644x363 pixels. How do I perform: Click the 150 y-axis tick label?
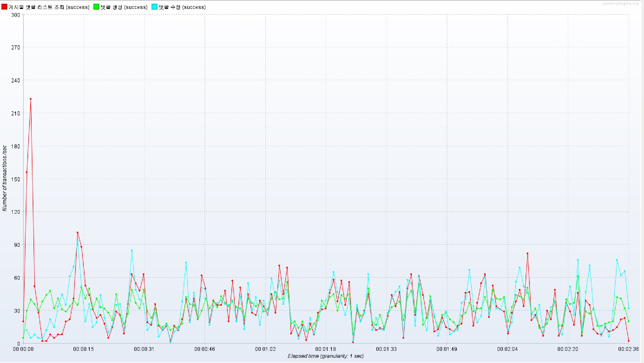point(16,179)
